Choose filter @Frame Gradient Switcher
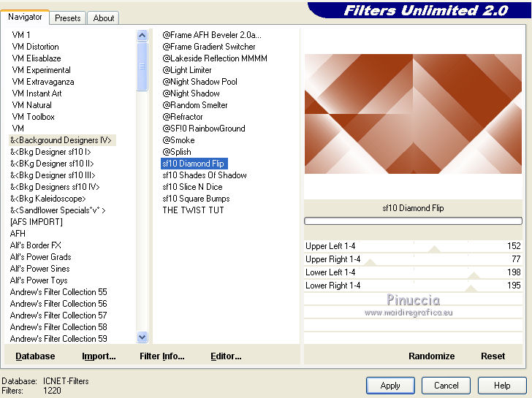Screen dimensions: 532x398 [x=209, y=47]
